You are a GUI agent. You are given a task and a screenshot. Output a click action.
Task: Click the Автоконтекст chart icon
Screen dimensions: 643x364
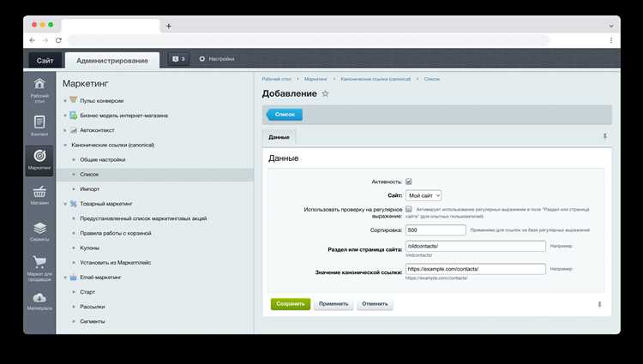(74, 130)
